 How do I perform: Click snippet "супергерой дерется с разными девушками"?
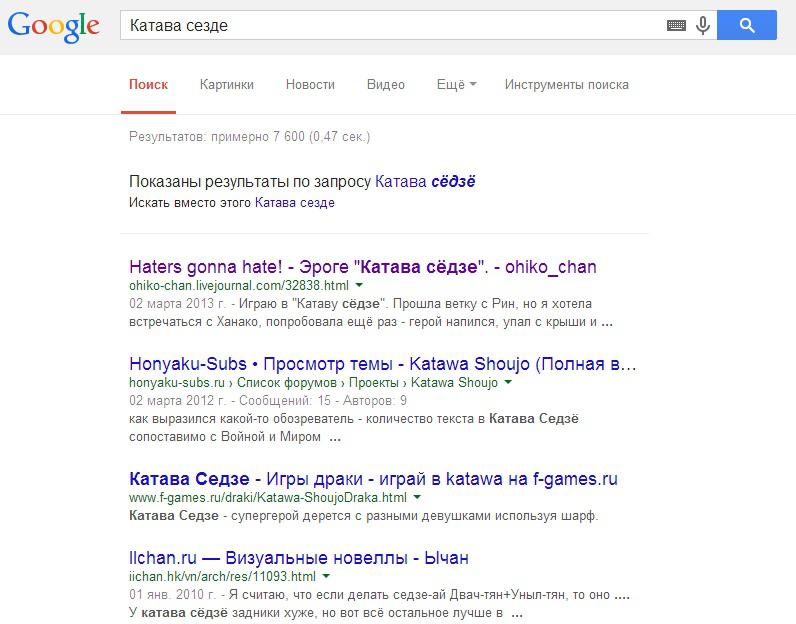(361, 516)
